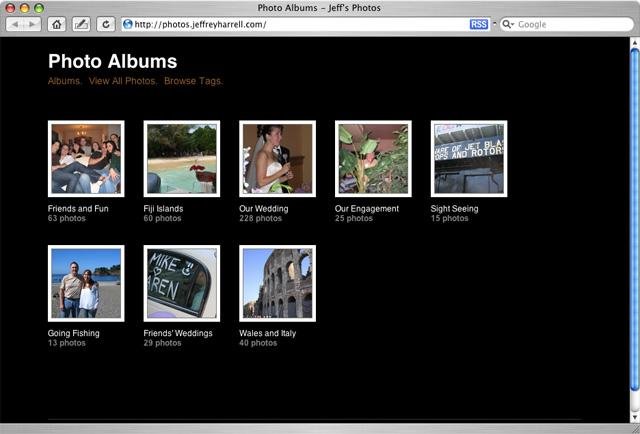The width and height of the screenshot is (640, 434).
Task: Open the Fiji Islands album thumbnail
Action: (x=182, y=158)
